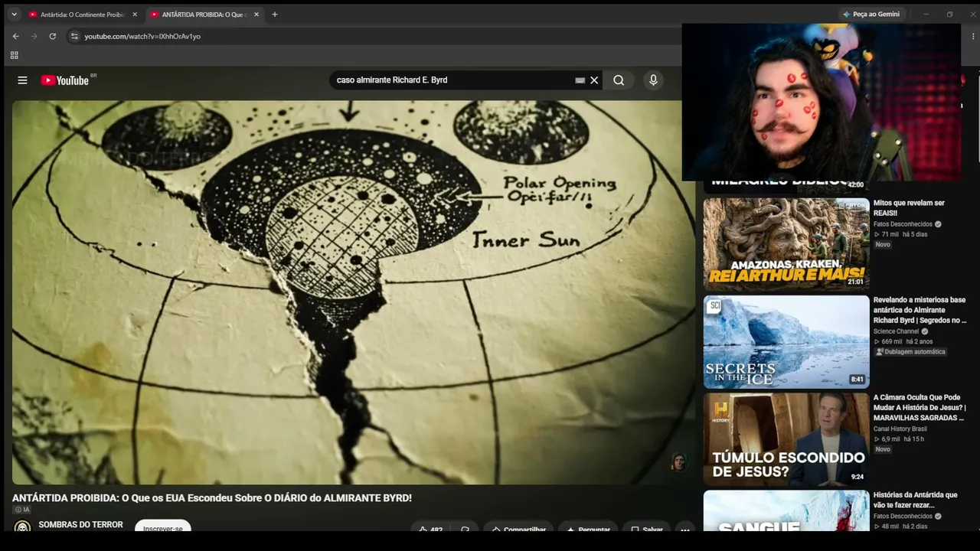980x551 pixels.
Task: Go back with the browser back arrow
Action: click(16, 36)
